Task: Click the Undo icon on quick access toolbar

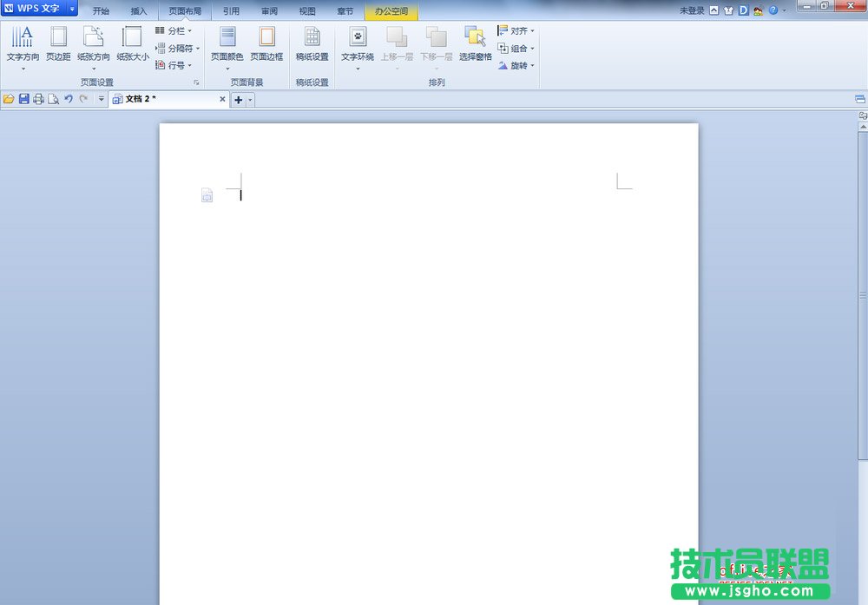Action: pos(68,99)
